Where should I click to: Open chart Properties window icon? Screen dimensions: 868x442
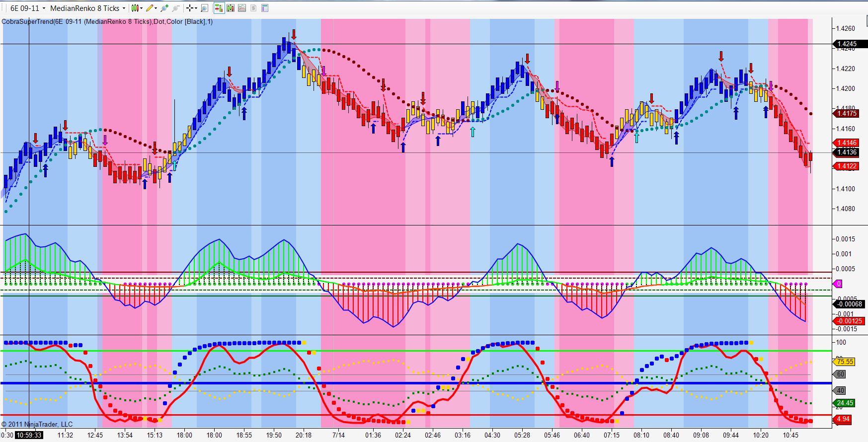(x=265, y=8)
